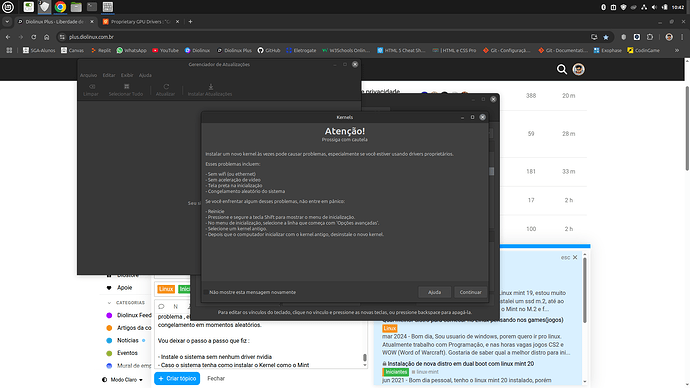This screenshot has height=388, width=690.
Task: Open the Chrome tab search dropdown arrow
Action: click(7, 22)
